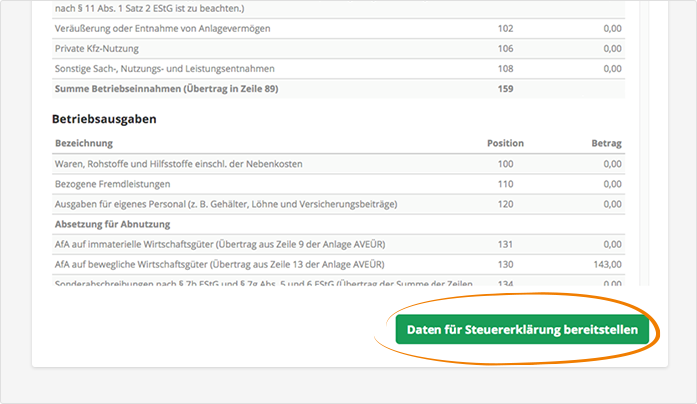Image resolution: width=697 pixels, height=404 pixels.
Task: Click position number 102
Action: pyautogui.click(x=505, y=28)
